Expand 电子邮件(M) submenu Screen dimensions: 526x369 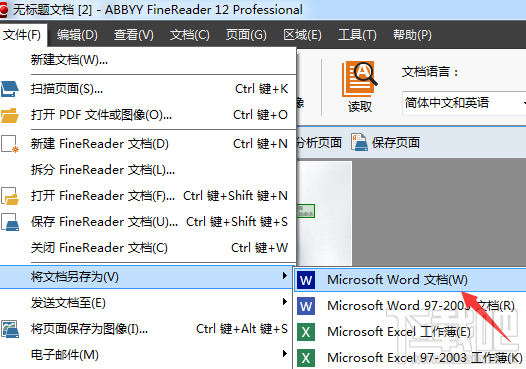pos(146,355)
